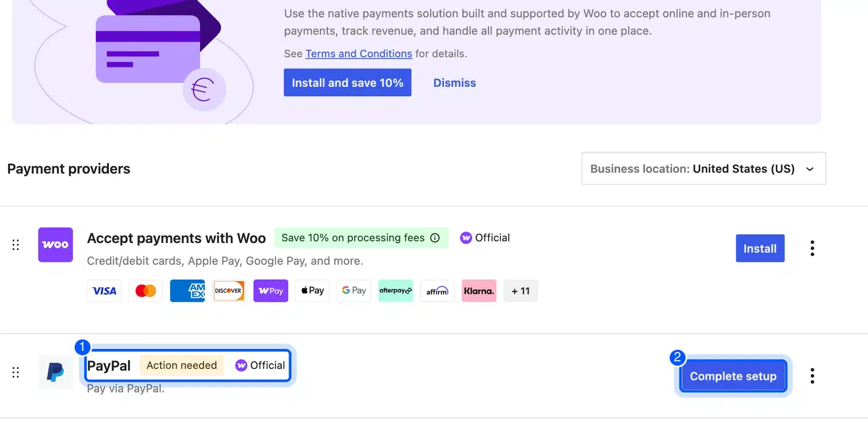Screen dimensions: 868x434
Task: Click the PayPal provider title
Action: [109, 366]
